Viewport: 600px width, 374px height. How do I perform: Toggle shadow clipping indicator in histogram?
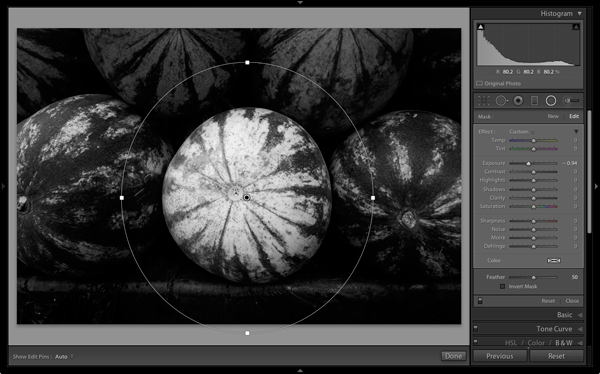(481, 27)
